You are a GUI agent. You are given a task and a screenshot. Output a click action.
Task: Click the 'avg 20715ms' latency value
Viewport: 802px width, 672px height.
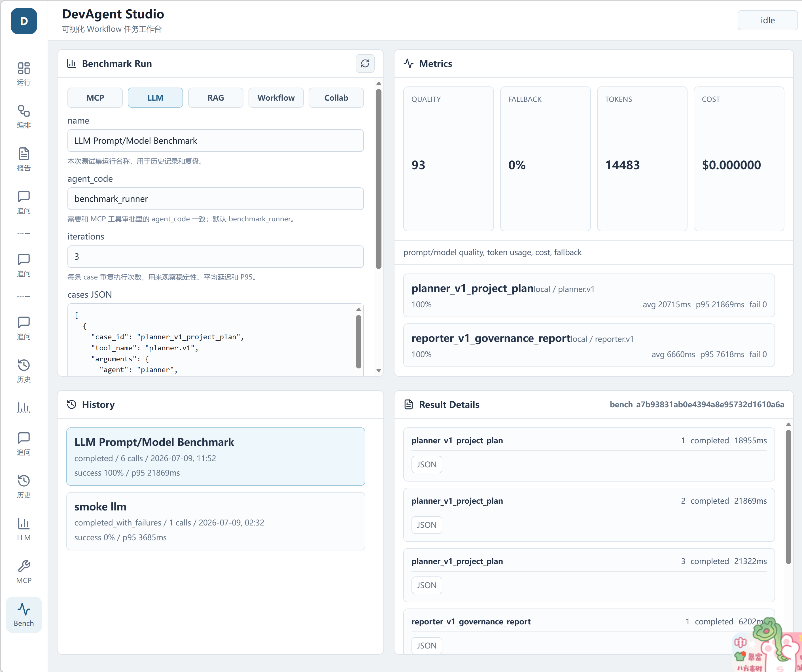click(x=667, y=304)
